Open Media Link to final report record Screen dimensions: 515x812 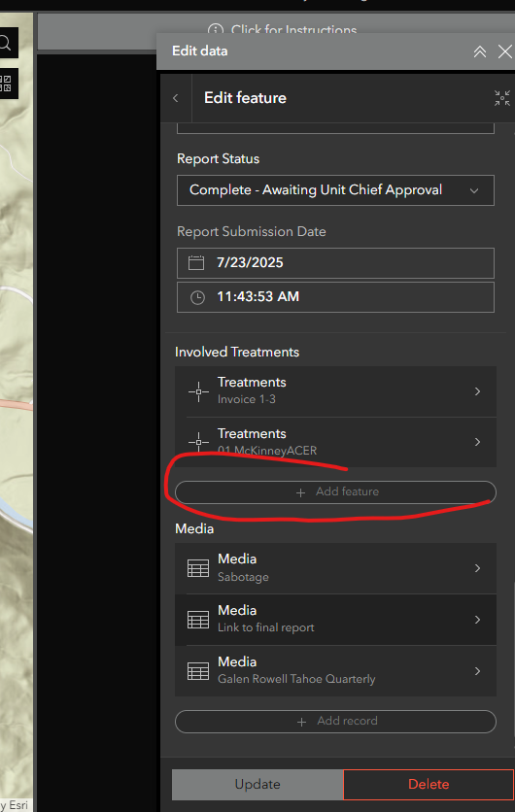click(335, 620)
